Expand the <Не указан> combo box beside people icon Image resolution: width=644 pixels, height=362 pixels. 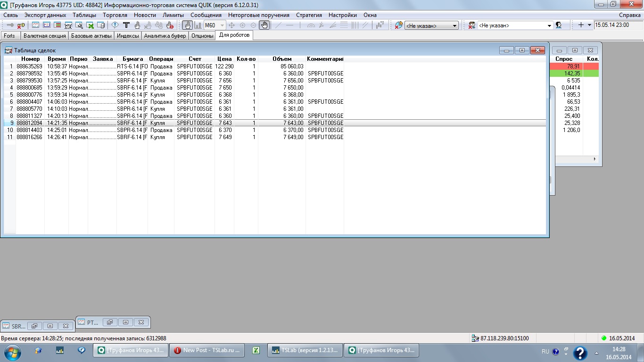coord(550,25)
